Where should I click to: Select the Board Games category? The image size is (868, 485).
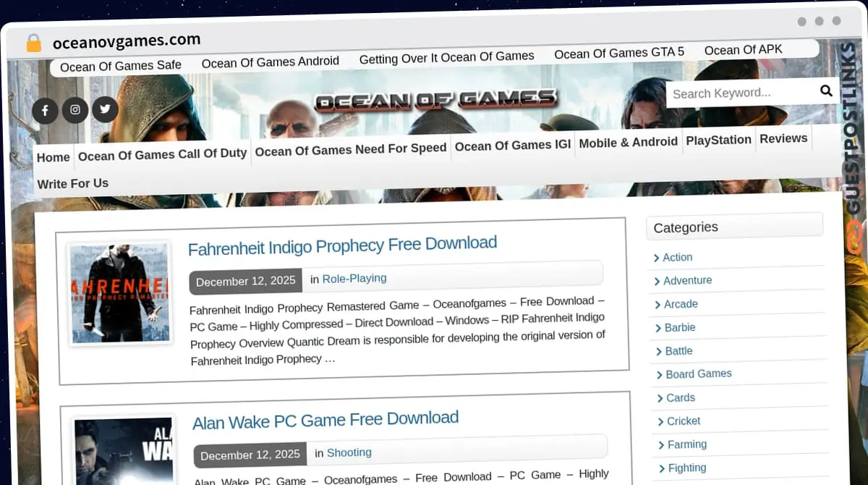click(698, 374)
